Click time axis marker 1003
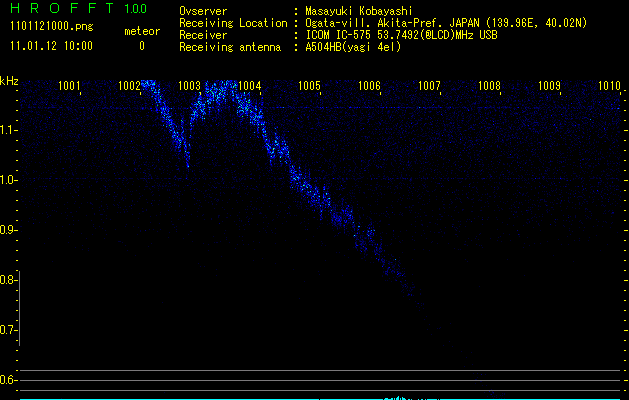This screenshot has height=400, width=629. pos(189,86)
